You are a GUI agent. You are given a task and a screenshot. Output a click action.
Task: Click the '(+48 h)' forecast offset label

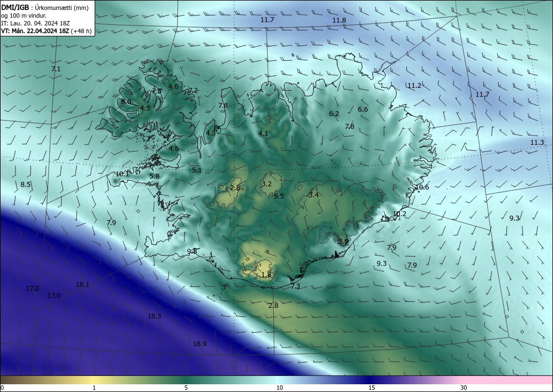click(81, 31)
